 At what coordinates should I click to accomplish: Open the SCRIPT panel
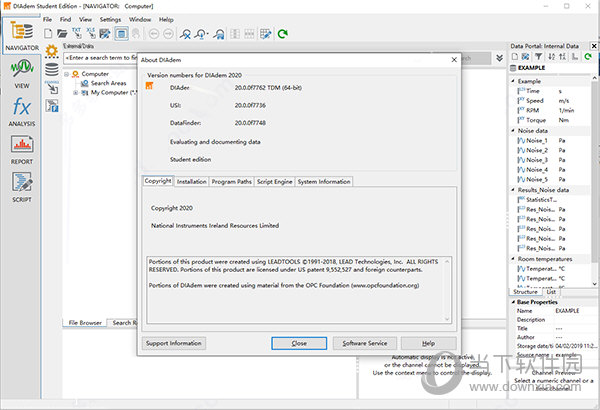click(x=21, y=187)
